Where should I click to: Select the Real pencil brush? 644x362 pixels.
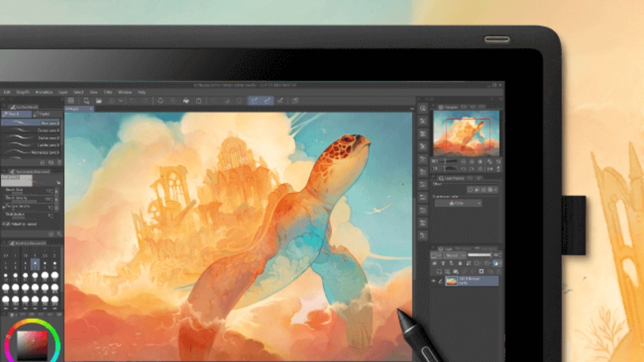(x=31, y=123)
